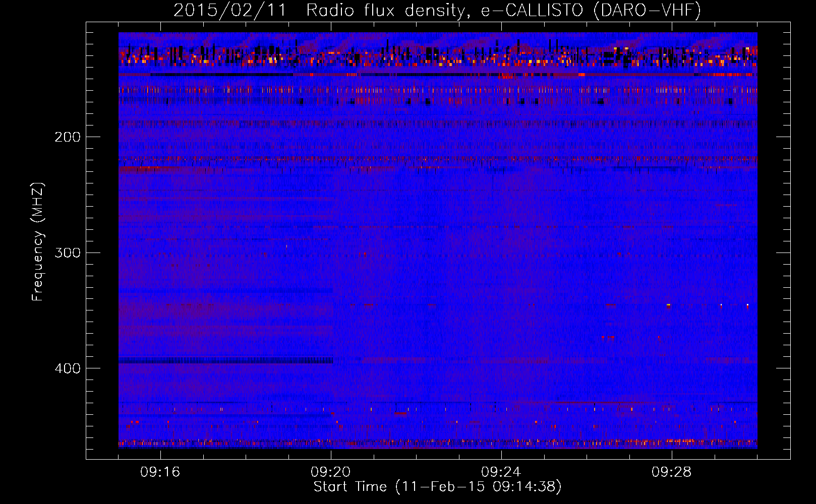The height and width of the screenshot is (504, 816).
Task: Click the 09:28 time tick label
Action: tap(671, 472)
